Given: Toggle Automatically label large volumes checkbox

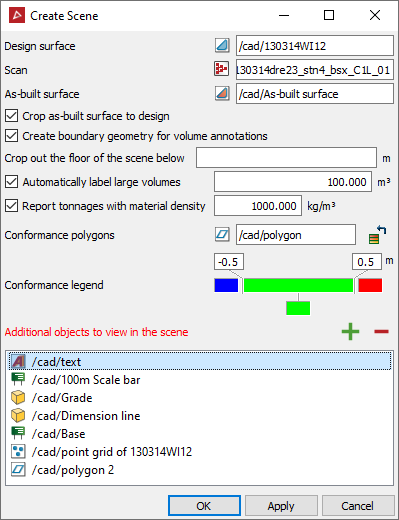Looking at the screenshot, I should pyautogui.click(x=12, y=182).
